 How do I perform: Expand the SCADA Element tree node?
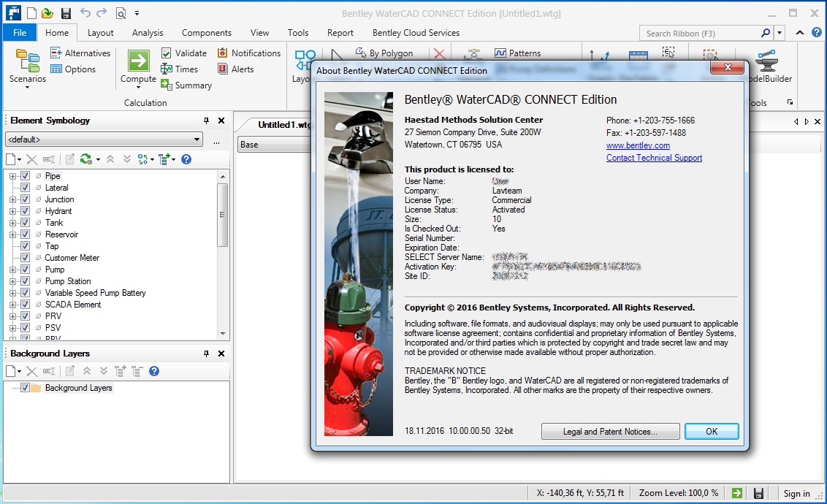(x=12, y=304)
